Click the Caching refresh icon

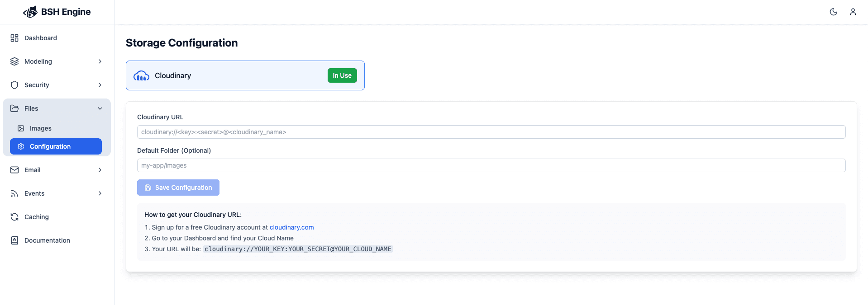[14, 217]
